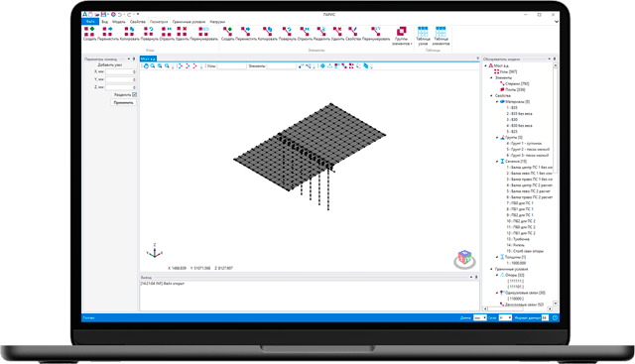Click Отразить in the Элементы ribbon group
This screenshot has width=635, height=364.
[x=305, y=34]
